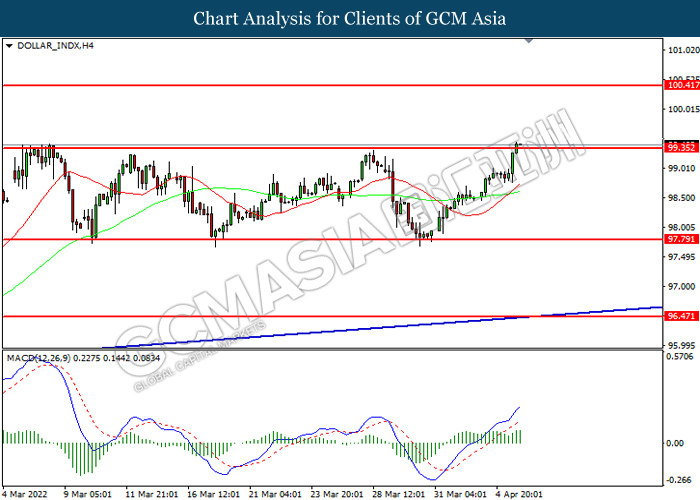Click the 98.500 price axis value
This screenshot has height=500, width=700.
click(681, 198)
